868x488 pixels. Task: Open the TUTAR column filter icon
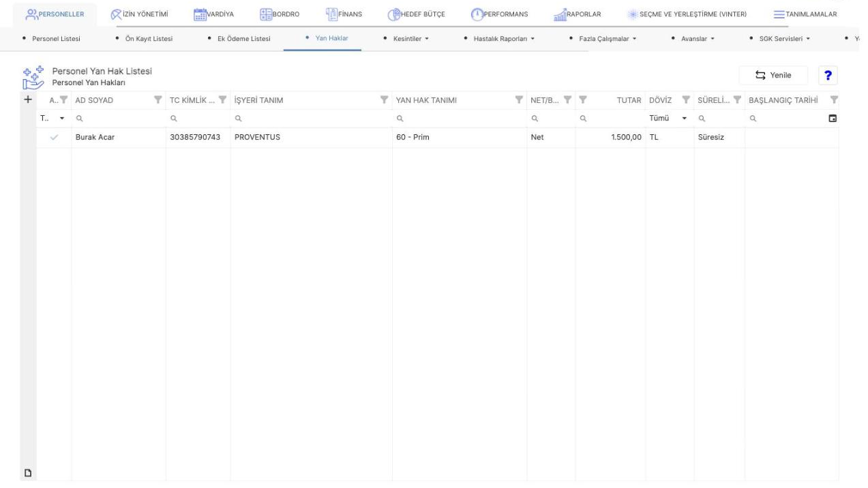tap(584, 101)
